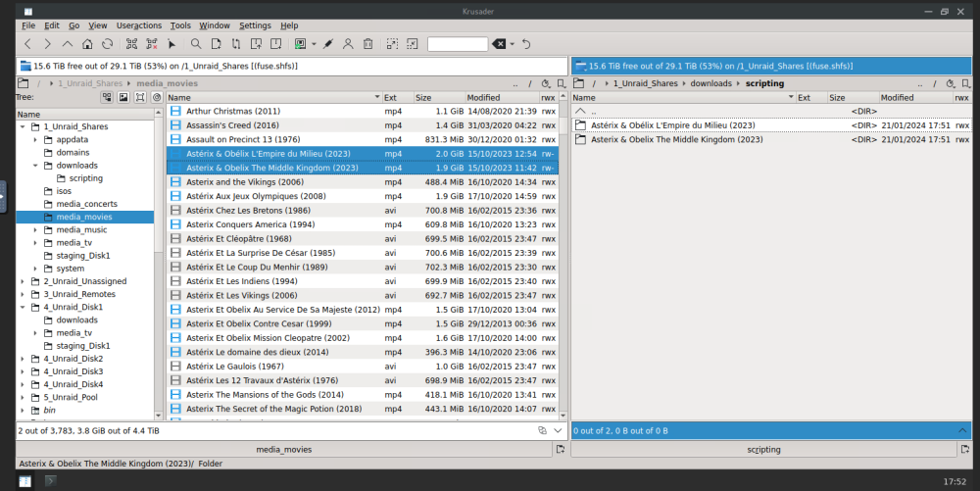
Task: Click the new tab icon beside the media_movies tab
Action: click(560, 449)
